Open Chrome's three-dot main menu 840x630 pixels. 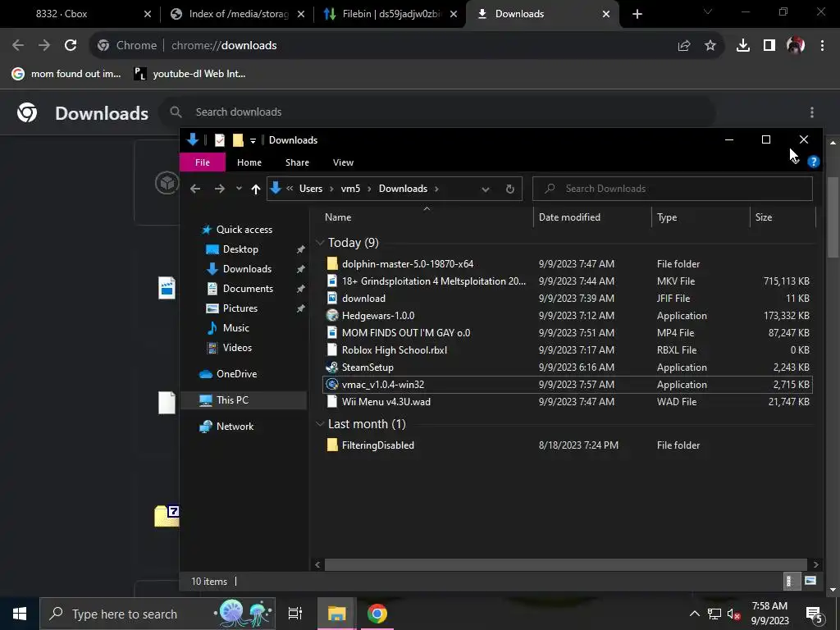click(x=822, y=46)
